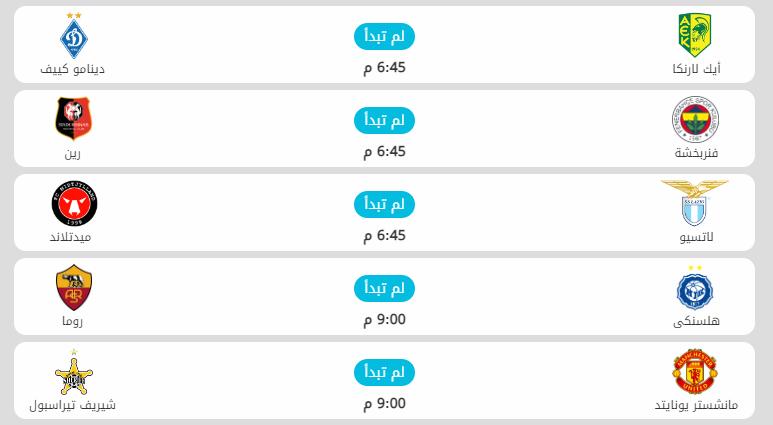The width and height of the screenshot is (773, 425).
Task: Click the team name "شيريف تيراسبول"
Action: 73,405
